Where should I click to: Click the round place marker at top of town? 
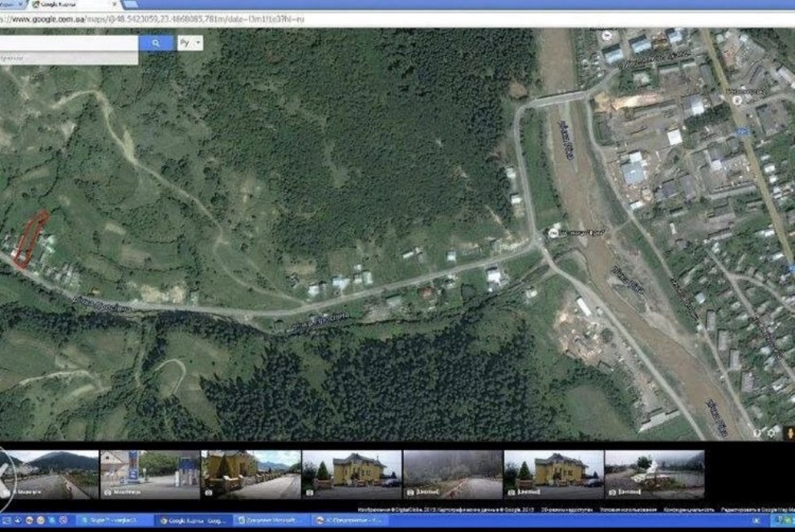[x=605, y=35]
